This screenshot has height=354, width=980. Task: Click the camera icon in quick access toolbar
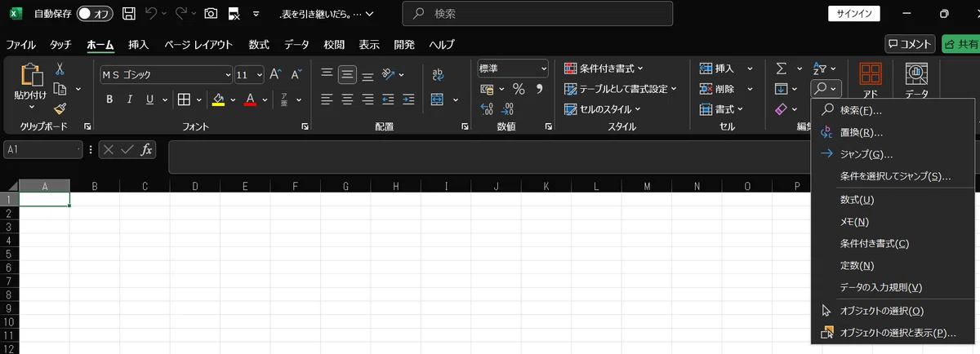tap(211, 14)
